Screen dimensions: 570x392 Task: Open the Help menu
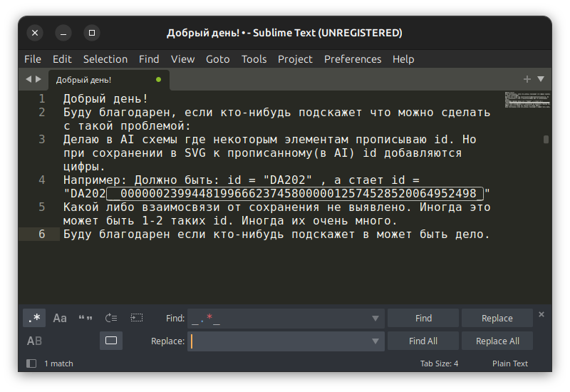[403, 59]
